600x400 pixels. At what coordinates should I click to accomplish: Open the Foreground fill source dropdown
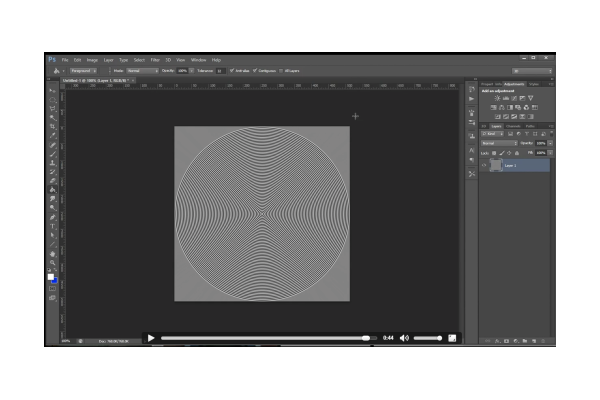coord(83,71)
